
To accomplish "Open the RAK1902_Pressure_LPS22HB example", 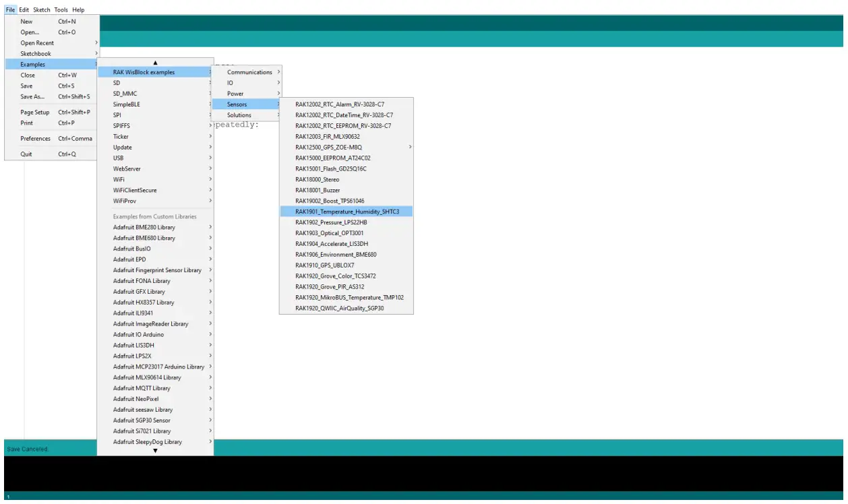I will [346, 222].
